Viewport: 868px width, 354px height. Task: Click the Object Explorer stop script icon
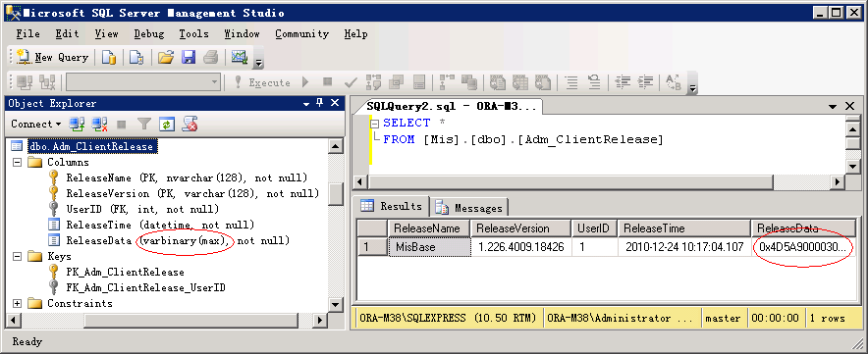pos(190,124)
